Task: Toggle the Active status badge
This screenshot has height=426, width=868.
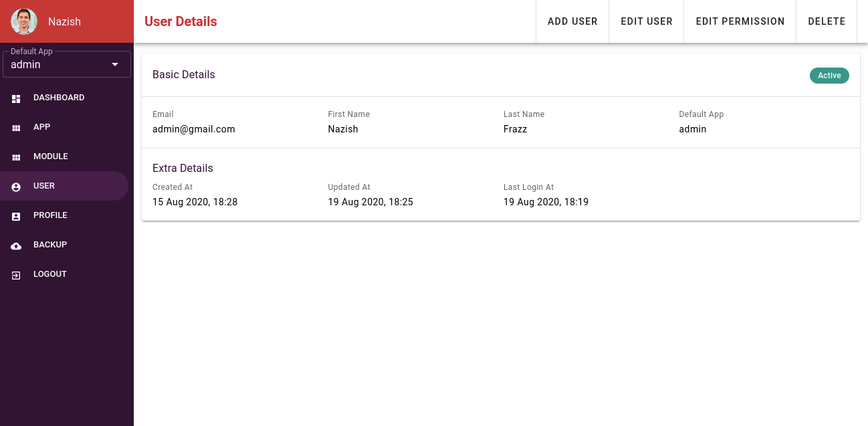Action: coord(829,76)
